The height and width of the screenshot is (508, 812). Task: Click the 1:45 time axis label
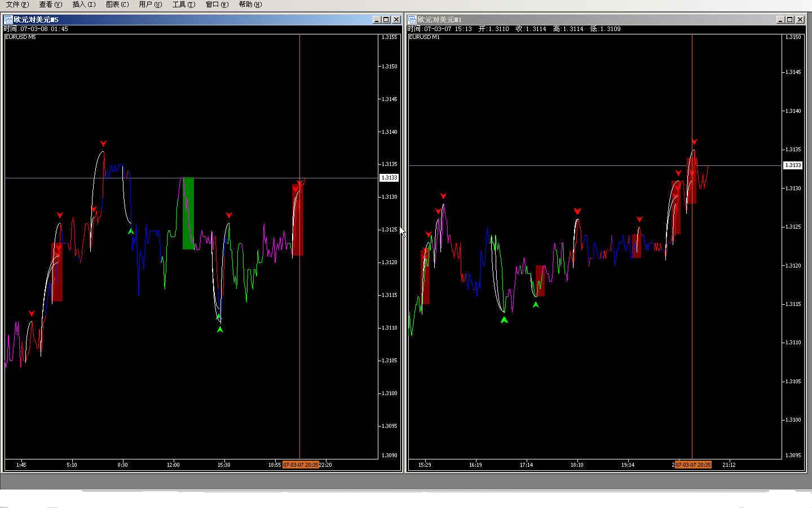21,465
